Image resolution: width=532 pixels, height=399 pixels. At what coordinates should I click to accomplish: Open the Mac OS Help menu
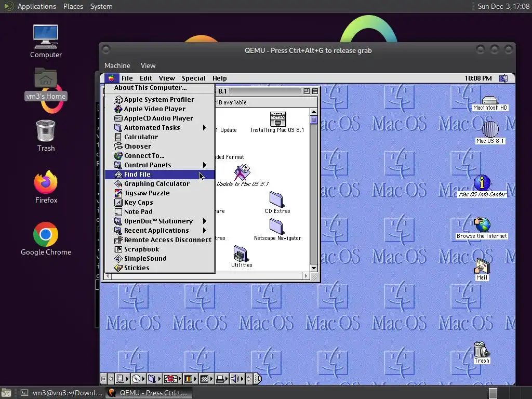tap(220, 78)
